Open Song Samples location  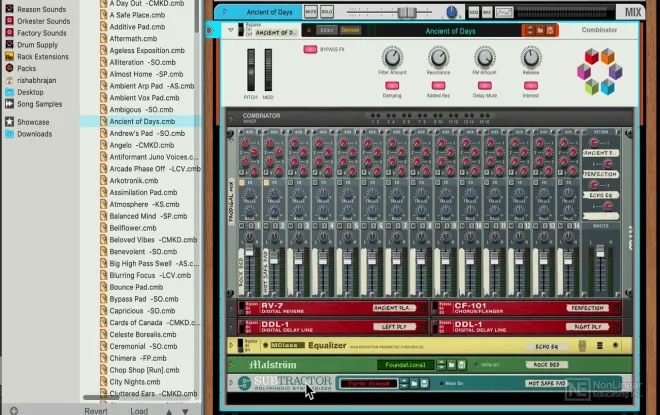coord(34,104)
